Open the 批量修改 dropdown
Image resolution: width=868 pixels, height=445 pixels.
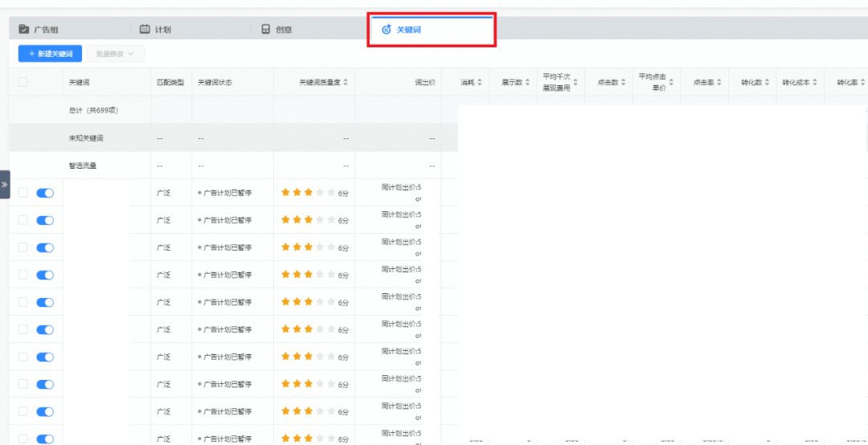coord(116,54)
